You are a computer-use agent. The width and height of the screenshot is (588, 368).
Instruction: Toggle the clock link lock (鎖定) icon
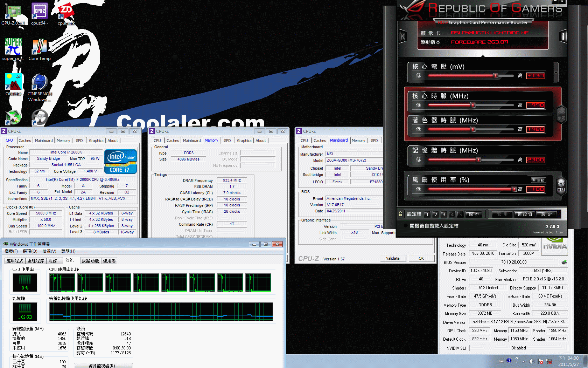click(561, 114)
